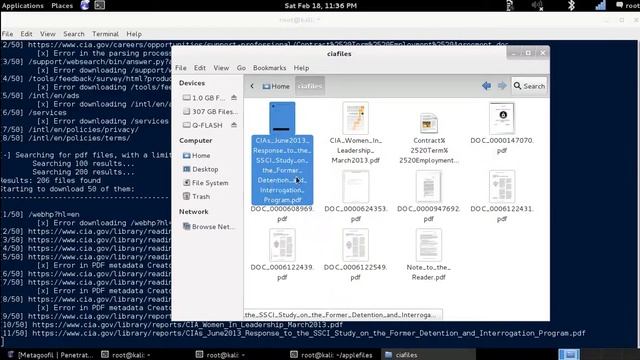640x360 pixels.
Task: Launch the terminal icon in top panel
Action: (x=100, y=5)
